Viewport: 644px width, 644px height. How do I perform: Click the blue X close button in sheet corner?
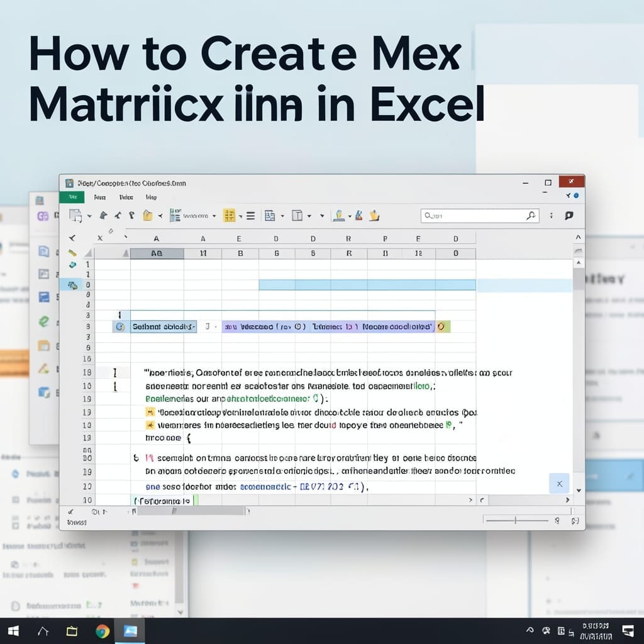[559, 484]
